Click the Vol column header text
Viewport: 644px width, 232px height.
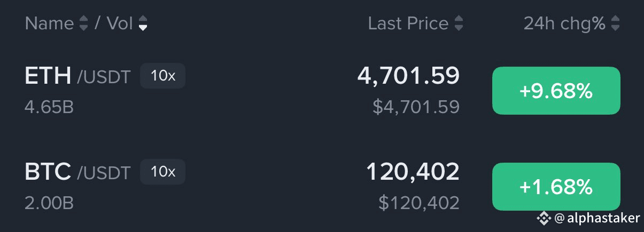120,23
